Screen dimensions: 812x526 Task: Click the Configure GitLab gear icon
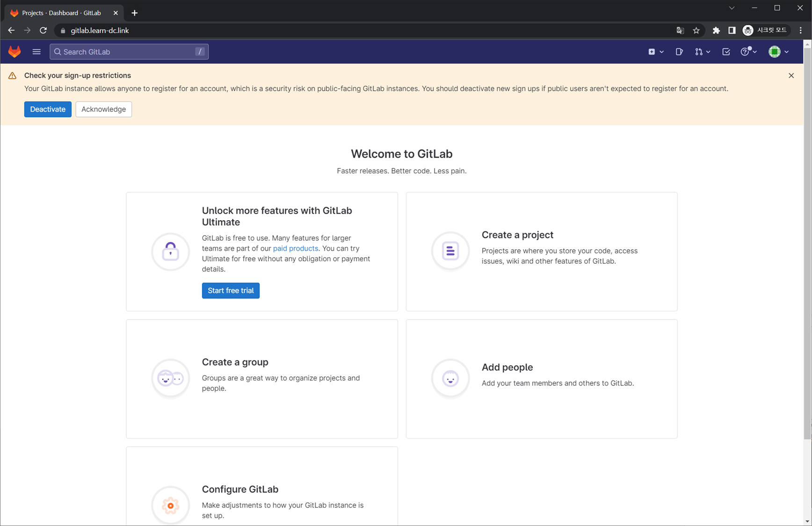click(170, 505)
